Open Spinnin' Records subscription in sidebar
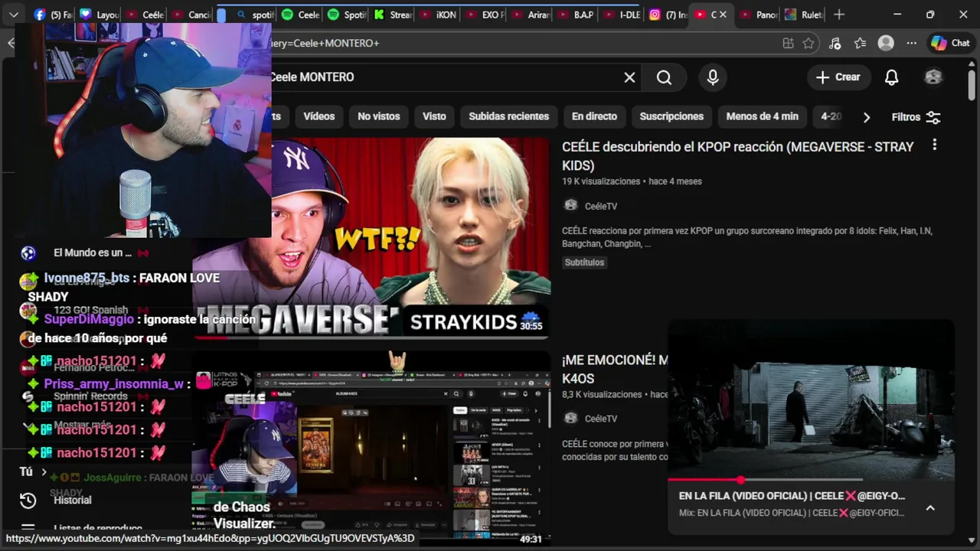Image resolution: width=980 pixels, height=551 pixels. point(90,396)
